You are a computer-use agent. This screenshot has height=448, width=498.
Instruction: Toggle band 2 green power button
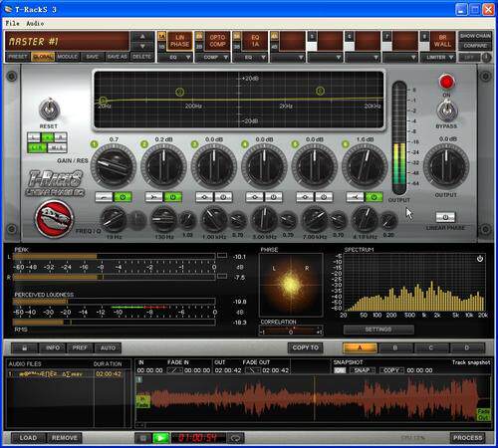pyautogui.click(x=173, y=197)
